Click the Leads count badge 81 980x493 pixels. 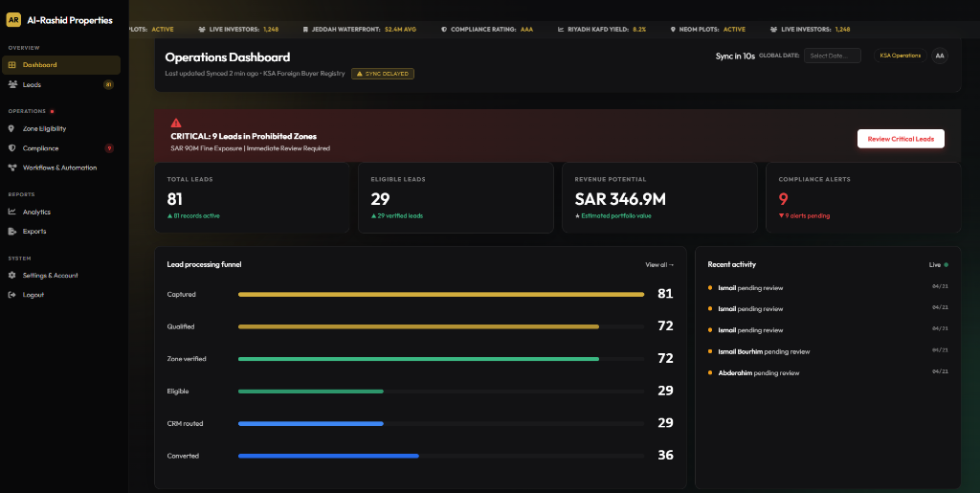[x=109, y=85]
